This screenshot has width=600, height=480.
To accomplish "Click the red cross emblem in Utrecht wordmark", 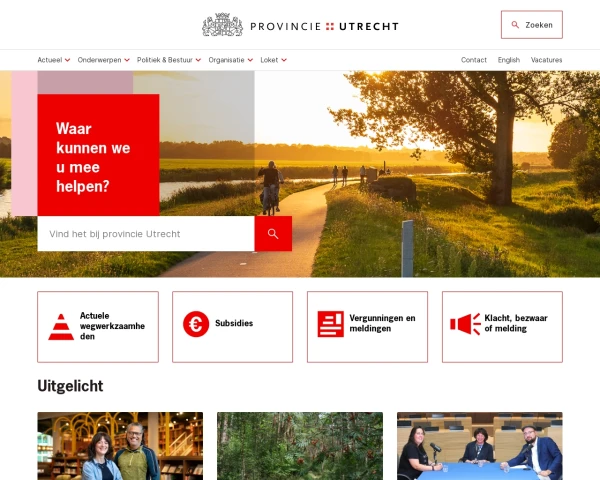I will 330,26.
